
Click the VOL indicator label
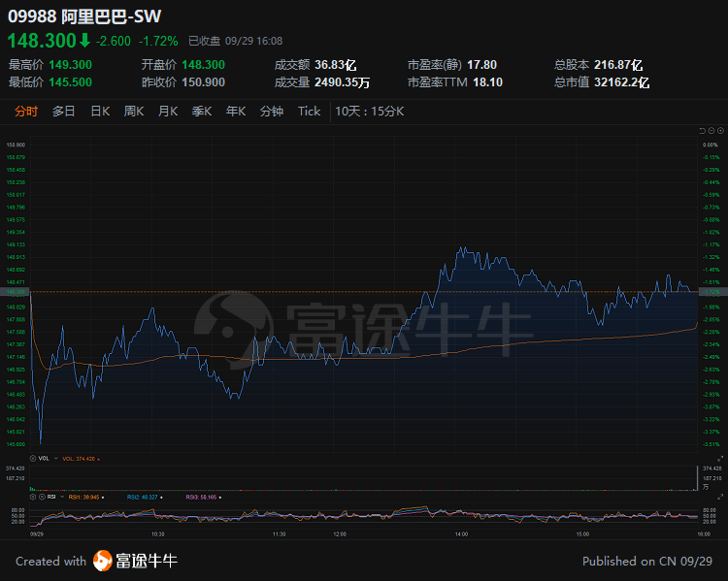(44, 459)
